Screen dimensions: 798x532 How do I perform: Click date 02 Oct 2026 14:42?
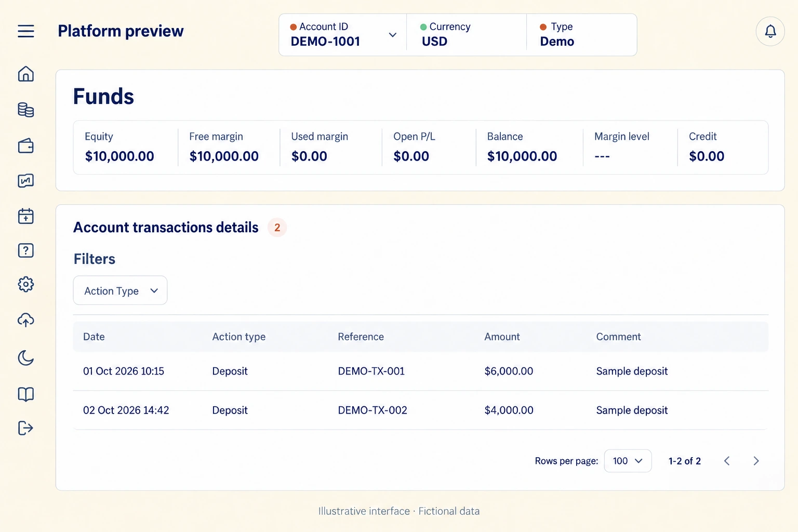[126, 410]
